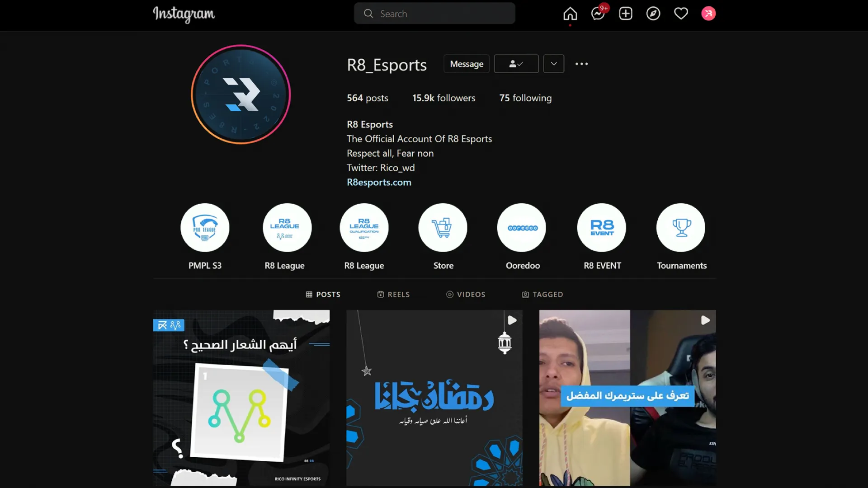Screen dimensions: 868x488
Task: Open the Ooredoo highlight
Action: point(521,227)
